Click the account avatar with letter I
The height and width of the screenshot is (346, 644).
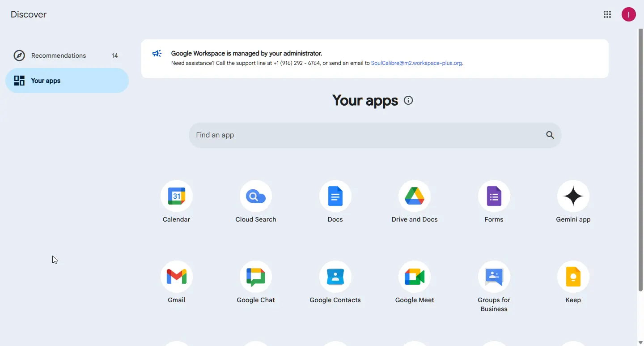(629, 14)
